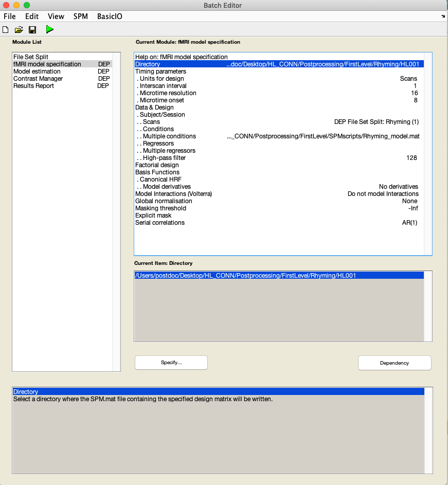
Task: Open the View menu
Action: point(56,16)
